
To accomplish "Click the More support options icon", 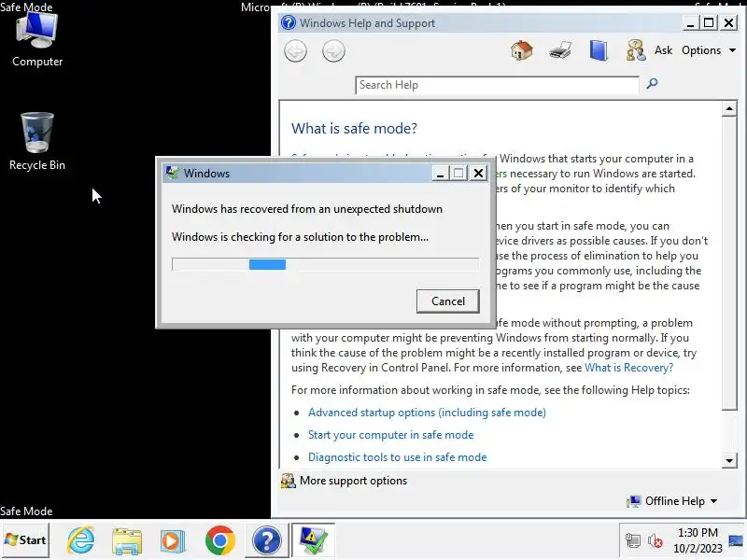I will (x=289, y=481).
